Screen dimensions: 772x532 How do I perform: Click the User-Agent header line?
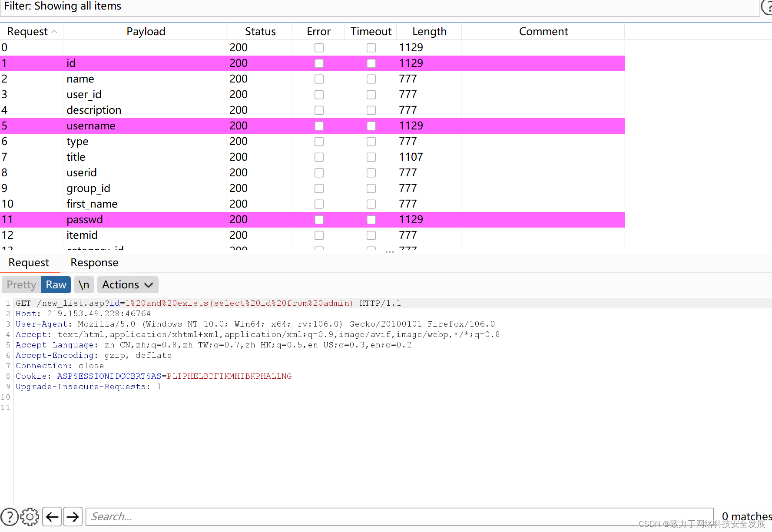255,324
